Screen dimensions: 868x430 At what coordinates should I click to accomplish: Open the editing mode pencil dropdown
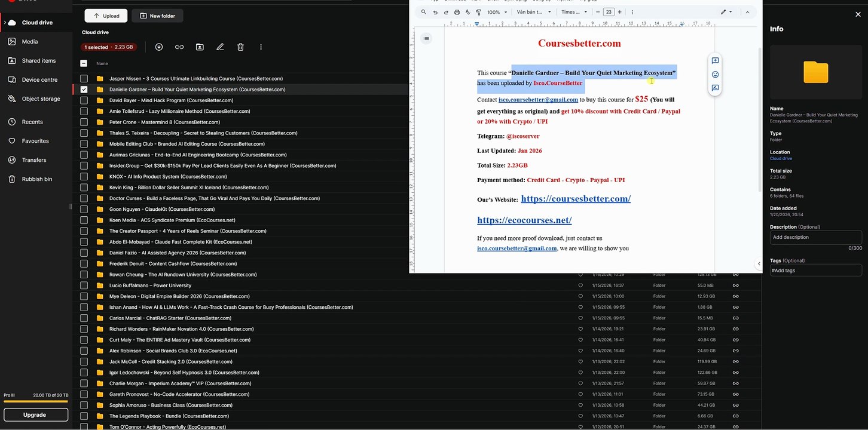pyautogui.click(x=726, y=12)
